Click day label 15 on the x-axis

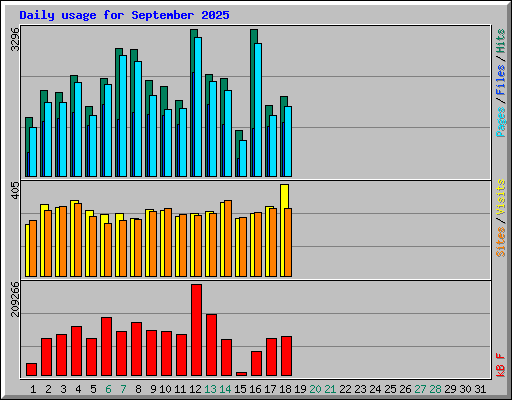[x=240, y=389]
